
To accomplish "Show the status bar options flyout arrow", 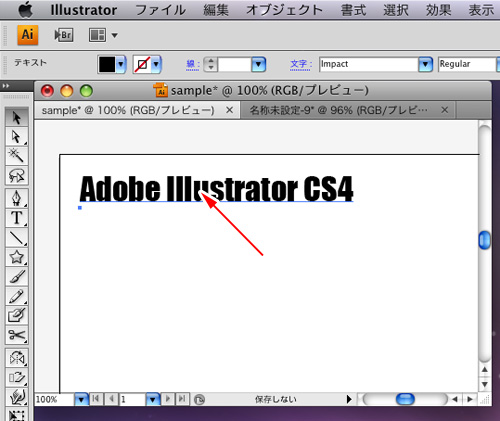I will (349, 399).
